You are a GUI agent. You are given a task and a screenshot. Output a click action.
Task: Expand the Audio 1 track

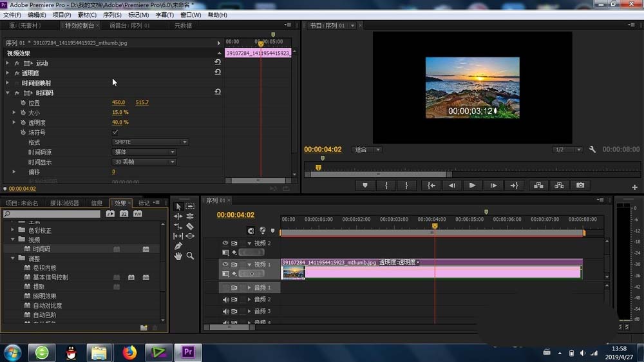[x=249, y=288]
